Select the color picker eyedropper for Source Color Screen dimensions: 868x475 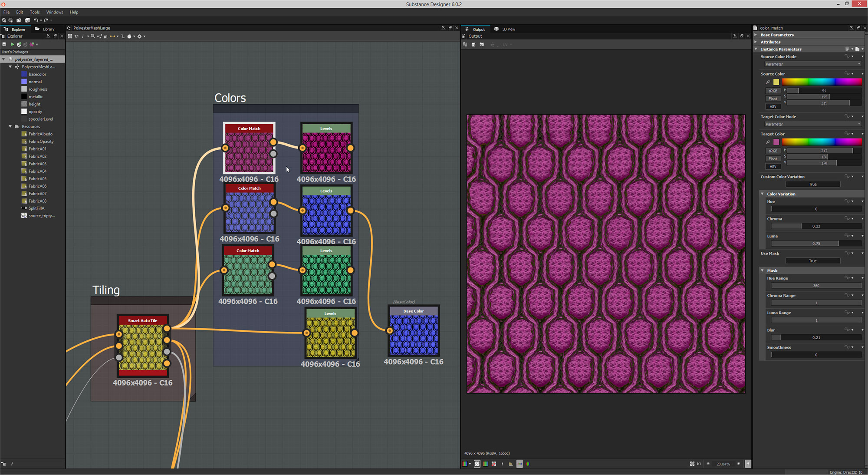(768, 82)
